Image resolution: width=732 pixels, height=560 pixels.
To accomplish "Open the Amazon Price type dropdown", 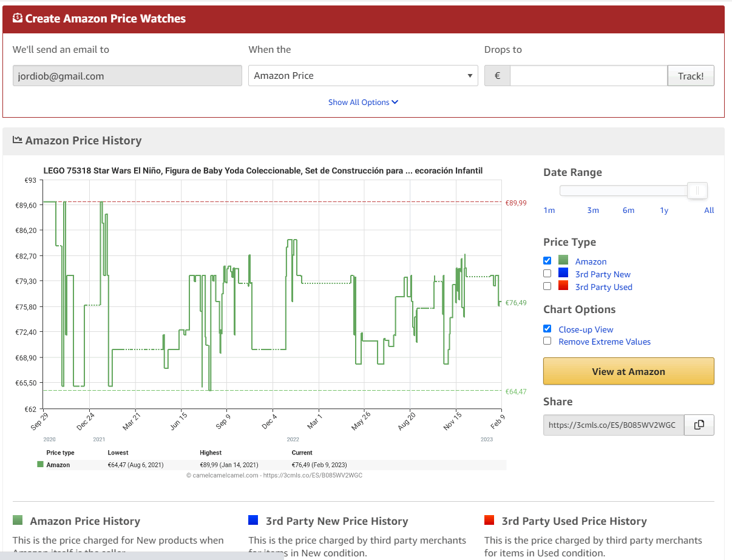I will click(x=363, y=76).
